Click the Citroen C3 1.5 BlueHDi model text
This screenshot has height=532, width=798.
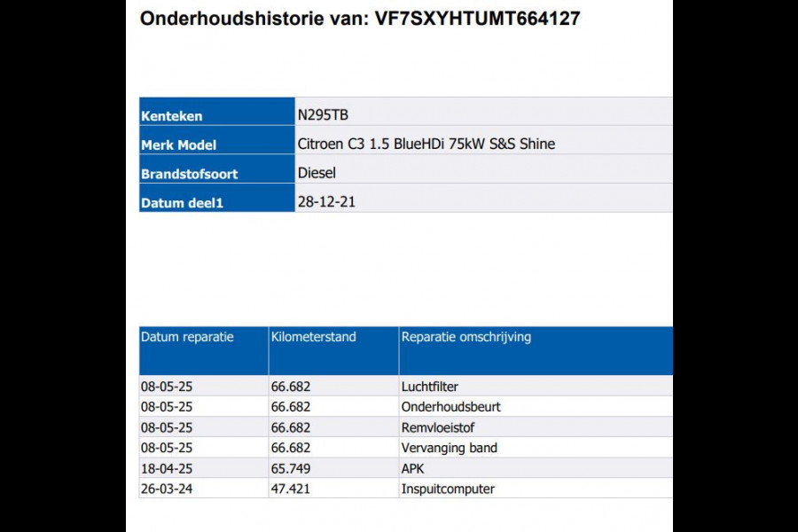[426, 144]
